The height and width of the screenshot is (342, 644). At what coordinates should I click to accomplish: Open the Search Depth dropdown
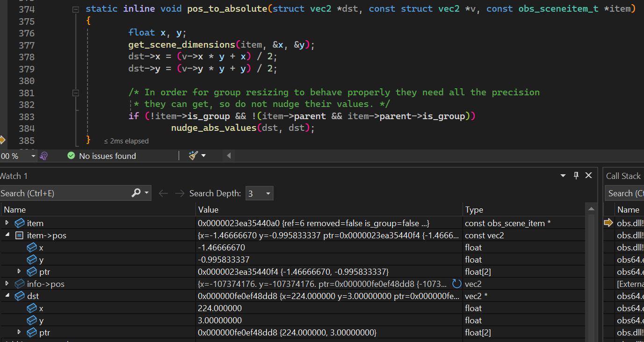268,193
